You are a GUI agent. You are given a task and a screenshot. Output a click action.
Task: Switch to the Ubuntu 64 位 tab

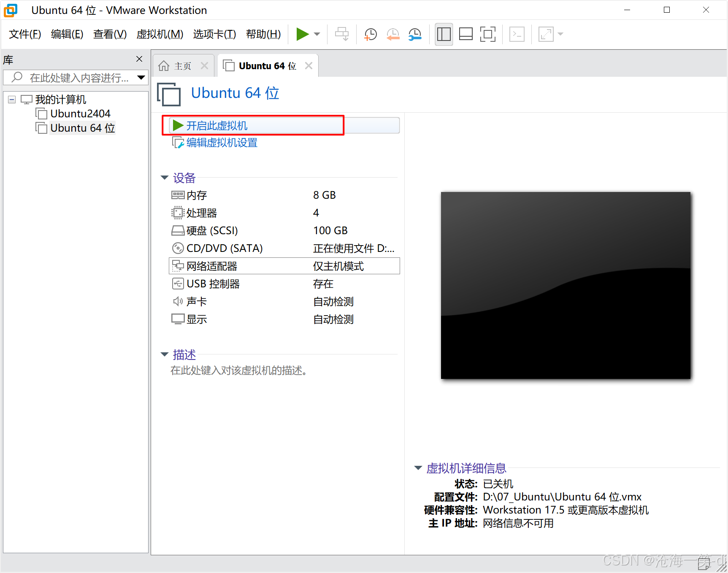click(x=268, y=66)
